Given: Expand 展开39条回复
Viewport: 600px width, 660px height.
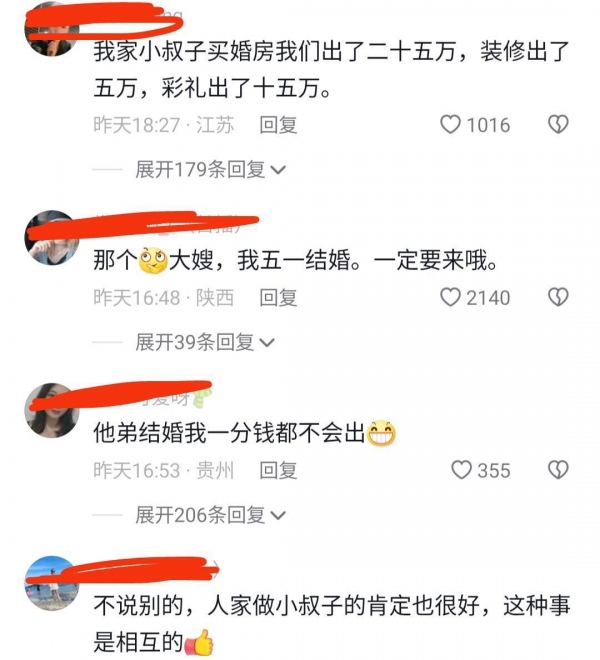Looking at the screenshot, I should pos(205,342).
